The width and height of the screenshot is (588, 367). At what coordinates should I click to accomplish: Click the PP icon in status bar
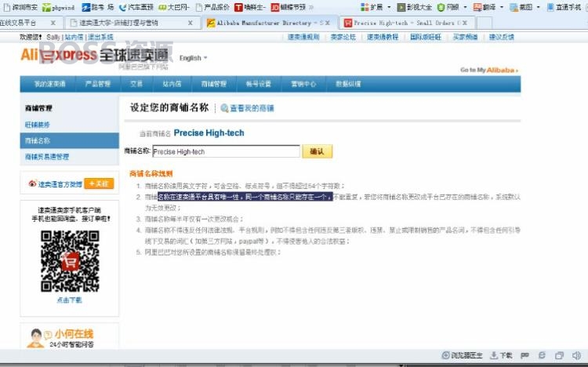(x=525, y=355)
